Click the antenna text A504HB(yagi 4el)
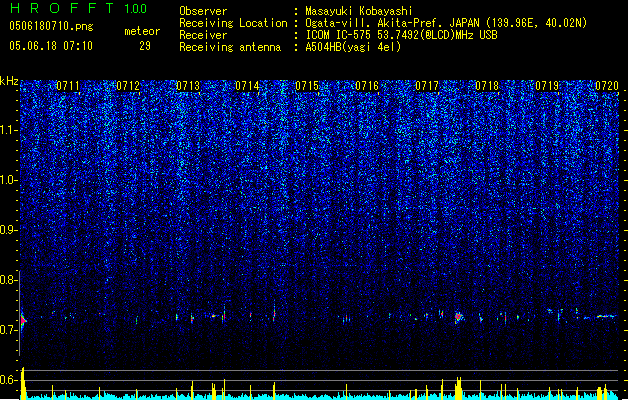The height and width of the screenshot is (400, 629). click(353, 47)
